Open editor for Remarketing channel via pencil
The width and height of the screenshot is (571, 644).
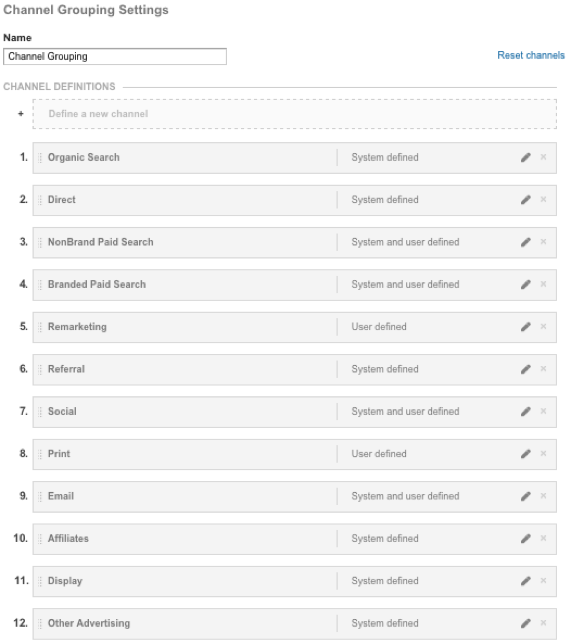tap(525, 327)
